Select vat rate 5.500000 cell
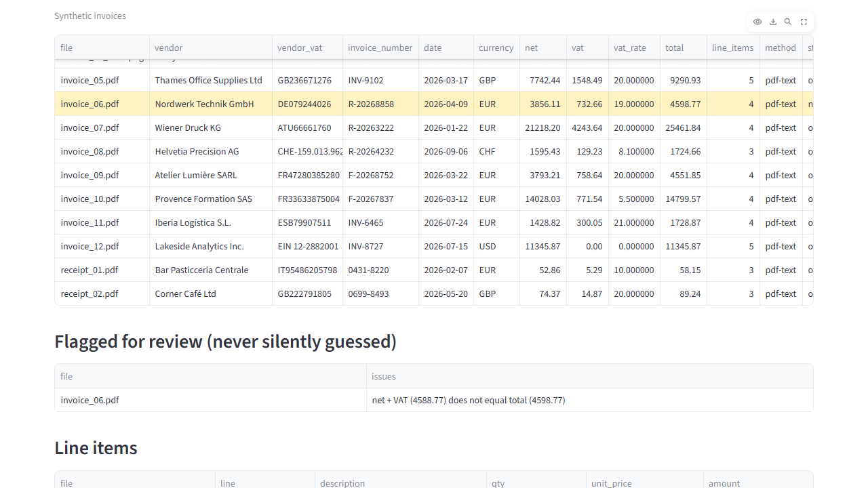Viewport: 868px width, 488px height. pos(634,199)
